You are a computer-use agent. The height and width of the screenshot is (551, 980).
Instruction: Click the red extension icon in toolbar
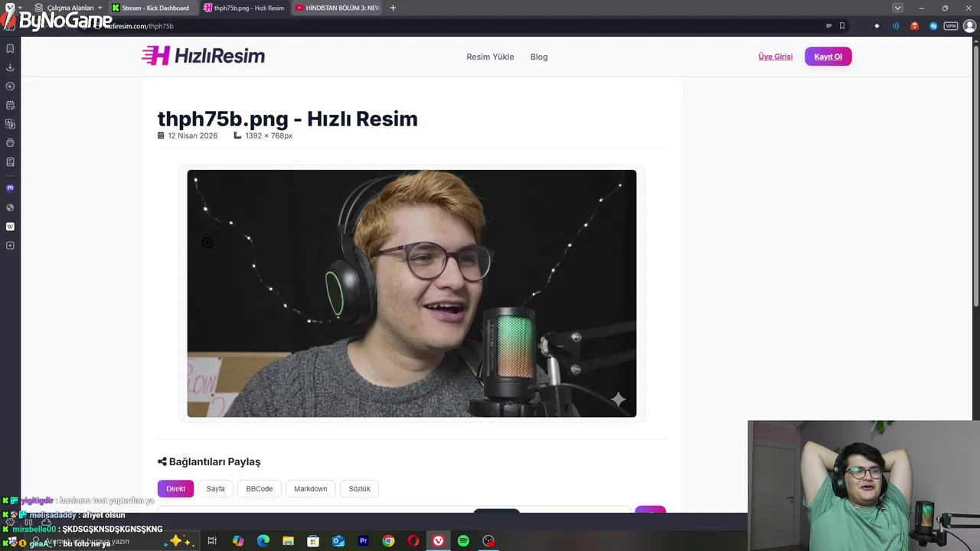point(914,26)
